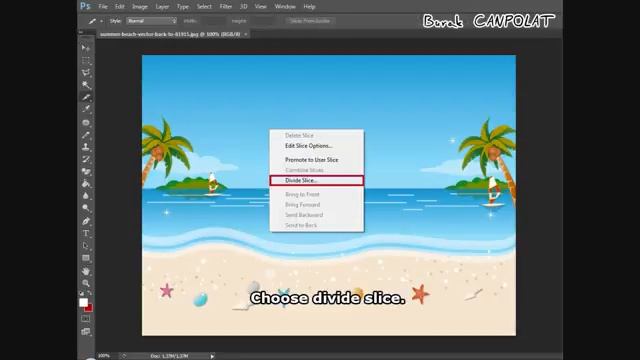This screenshot has height=360, width=640.
Task: Change the screen mode
Action: click(86, 331)
